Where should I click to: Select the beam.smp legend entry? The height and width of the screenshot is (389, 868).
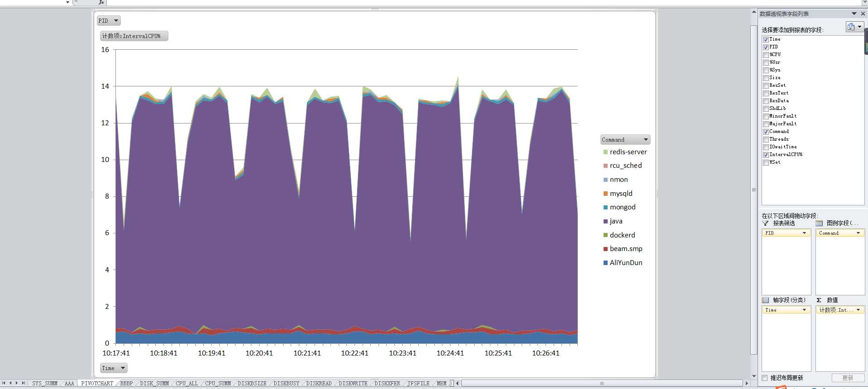(626, 249)
